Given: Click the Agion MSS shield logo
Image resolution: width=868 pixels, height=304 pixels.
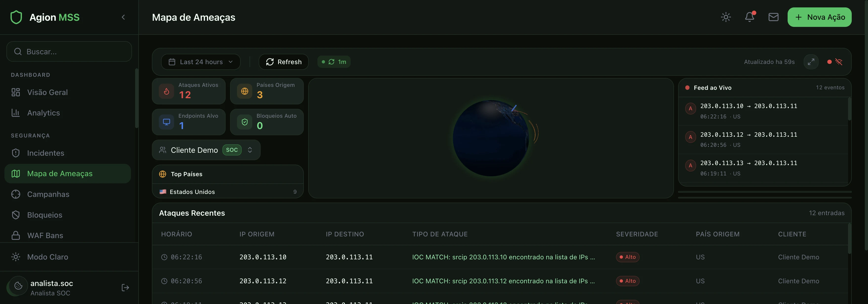Looking at the screenshot, I should click(x=16, y=17).
